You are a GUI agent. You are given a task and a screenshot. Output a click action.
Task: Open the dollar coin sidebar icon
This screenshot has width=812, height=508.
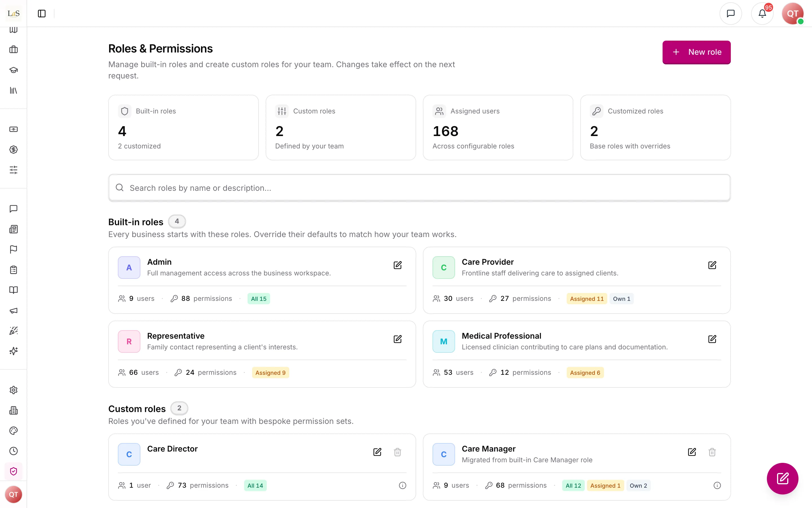pyautogui.click(x=14, y=150)
